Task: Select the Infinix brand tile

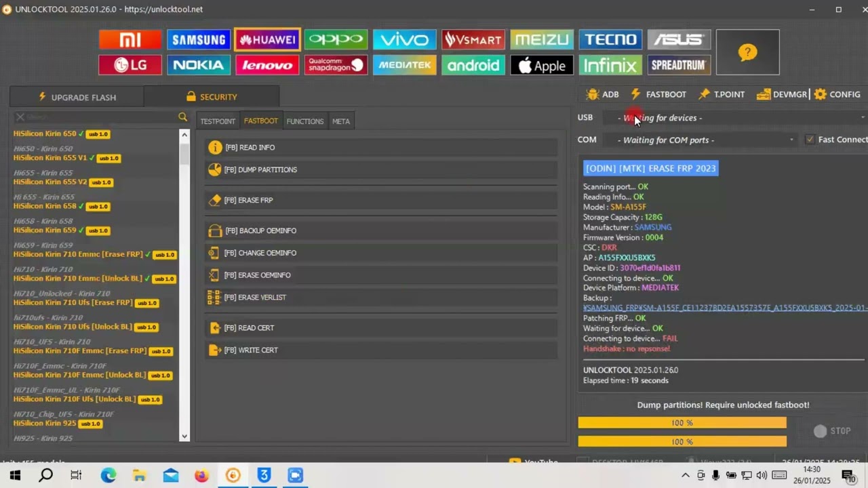Action: 610,65
